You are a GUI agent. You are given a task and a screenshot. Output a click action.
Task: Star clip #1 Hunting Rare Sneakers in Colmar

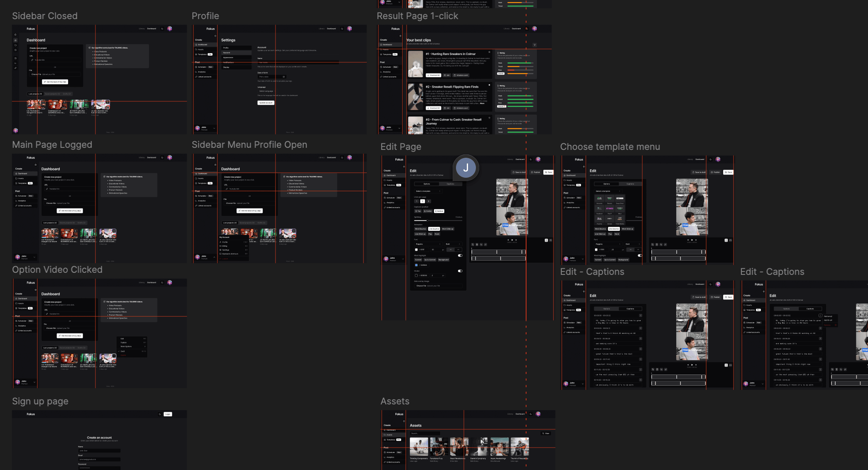(x=490, y=52)
